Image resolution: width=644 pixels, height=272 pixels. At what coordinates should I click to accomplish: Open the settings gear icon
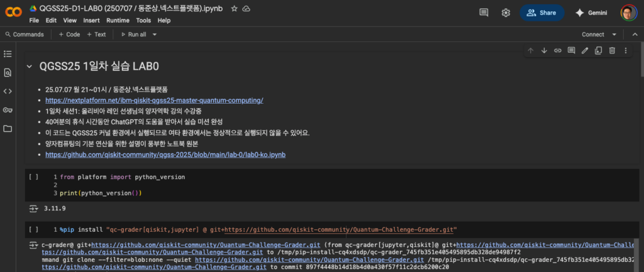click(x=506, y=13)
